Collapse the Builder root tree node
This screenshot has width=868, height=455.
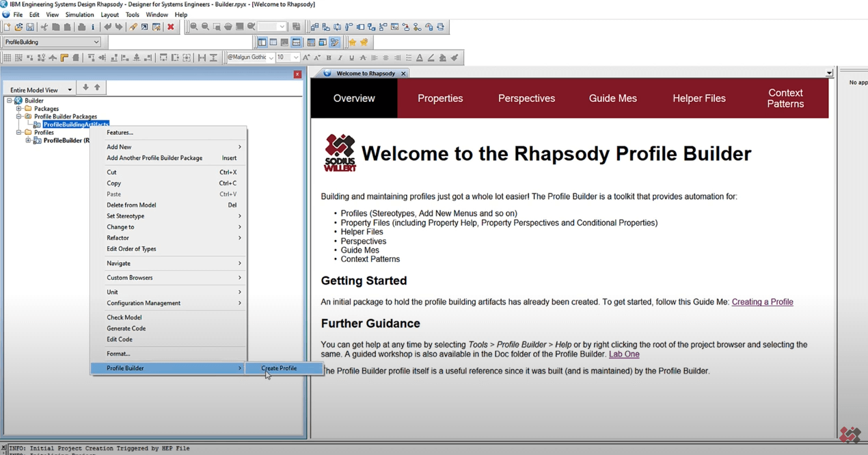(10, 101)
